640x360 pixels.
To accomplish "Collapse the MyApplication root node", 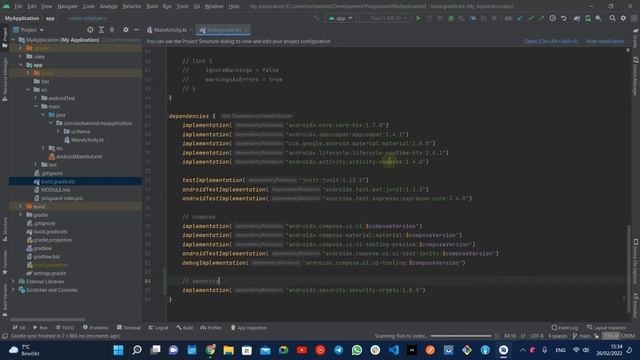I will coord(13,40).
